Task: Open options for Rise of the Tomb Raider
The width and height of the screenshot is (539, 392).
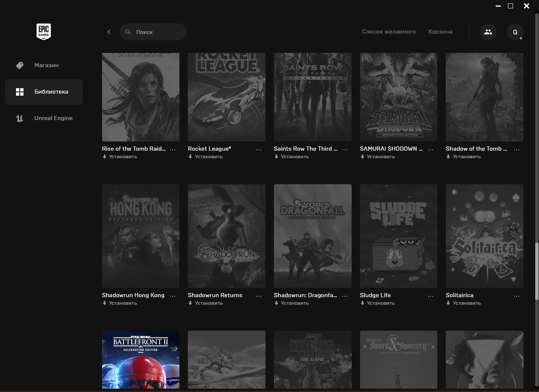Action: [x=173, y=149]
